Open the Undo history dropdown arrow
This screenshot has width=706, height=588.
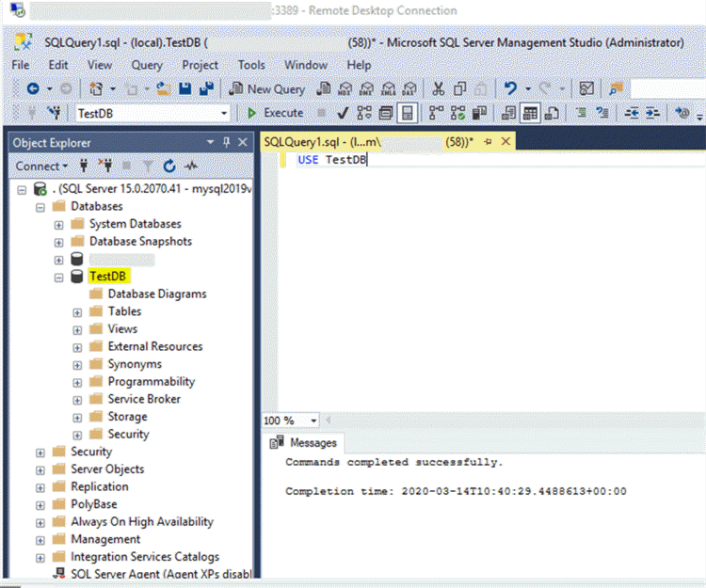(x=528, y=88)
